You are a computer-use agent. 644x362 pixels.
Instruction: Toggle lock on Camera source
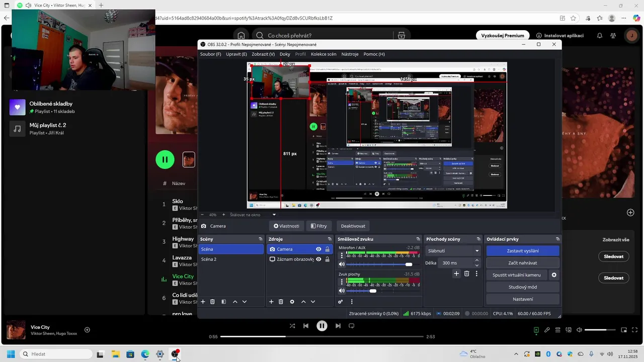[x=327, y=249]
